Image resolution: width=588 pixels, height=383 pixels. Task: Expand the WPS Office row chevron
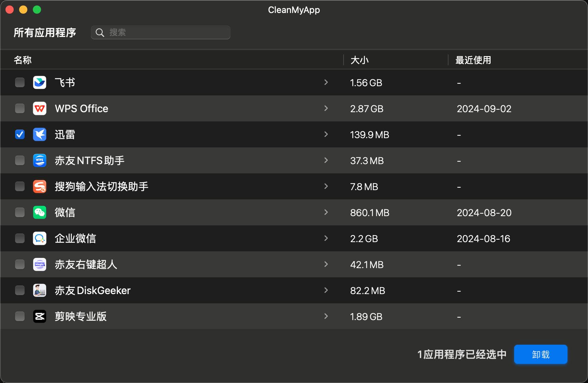[326, 108]
